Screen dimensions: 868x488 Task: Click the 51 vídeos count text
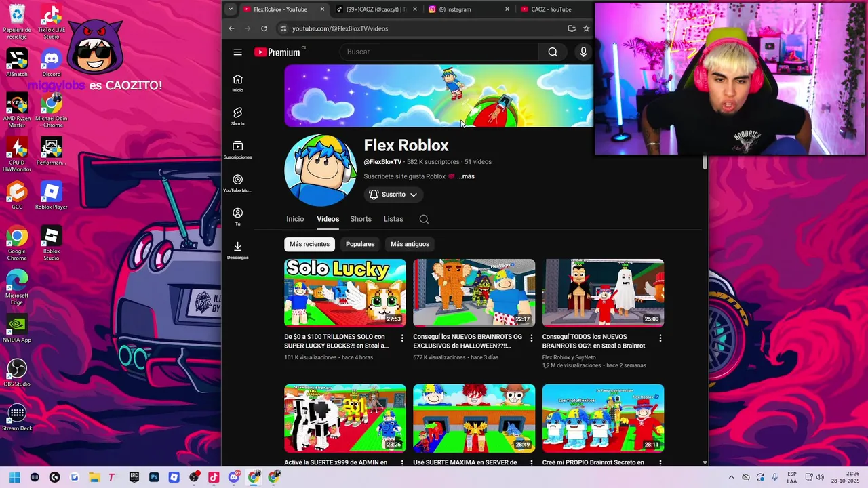[x=478, y=162]
